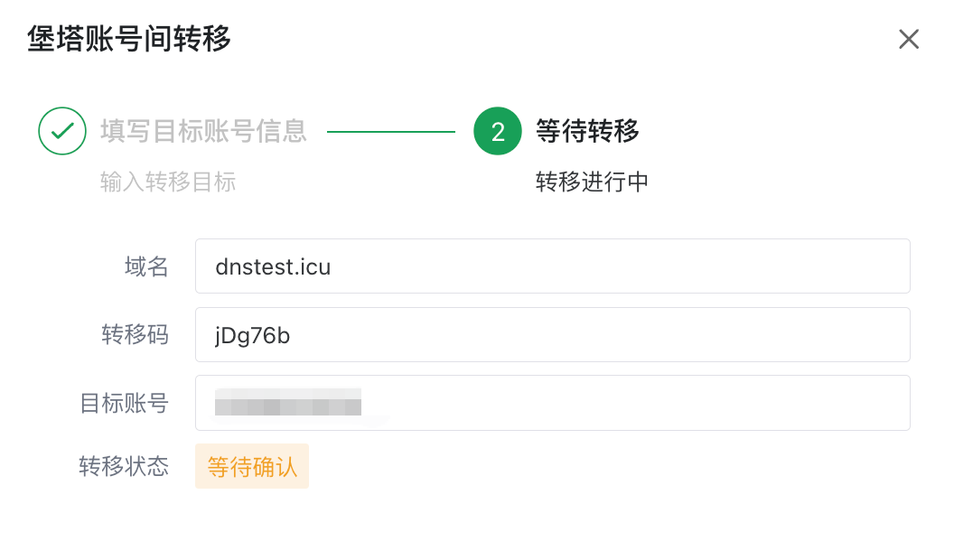
Task: Close the 堡塔账号间转移 dialog
Action: [908, 39]
